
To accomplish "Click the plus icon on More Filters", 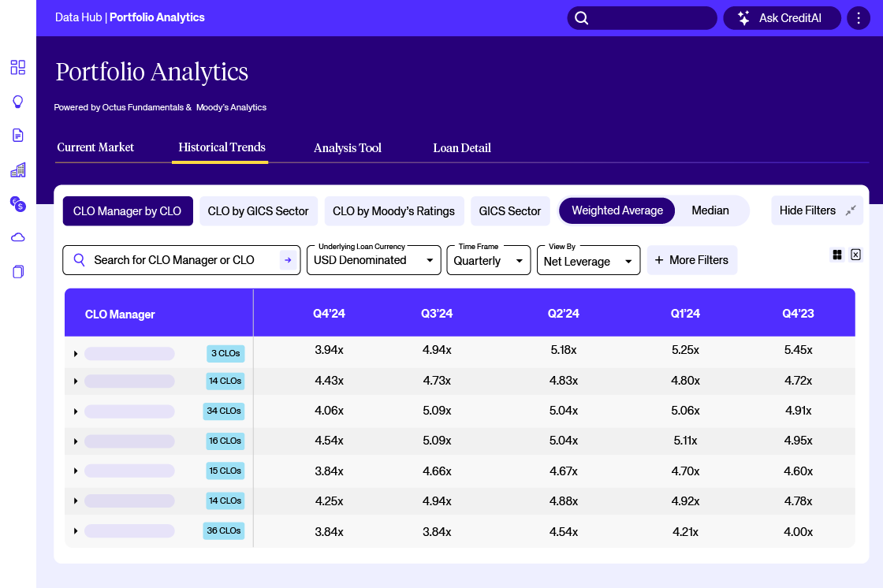I will click(x=659, y=259).
